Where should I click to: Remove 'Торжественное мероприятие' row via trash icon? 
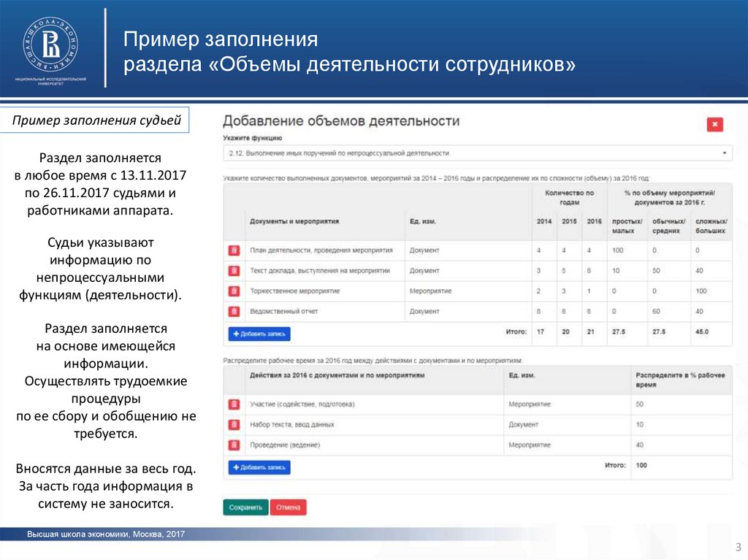[x=234, y=291]
